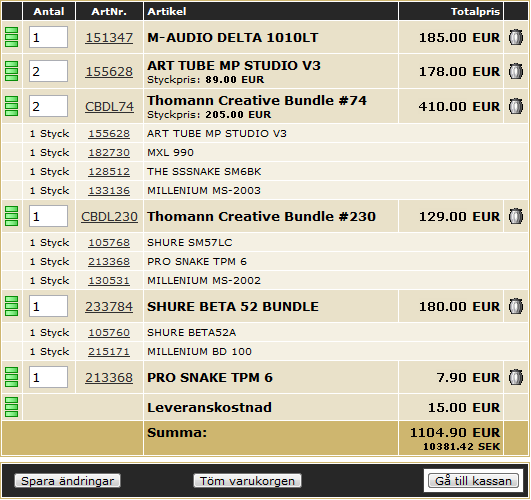
Task: Click green icon next to Leveranskostnad
Action: [x=12, y=407]
